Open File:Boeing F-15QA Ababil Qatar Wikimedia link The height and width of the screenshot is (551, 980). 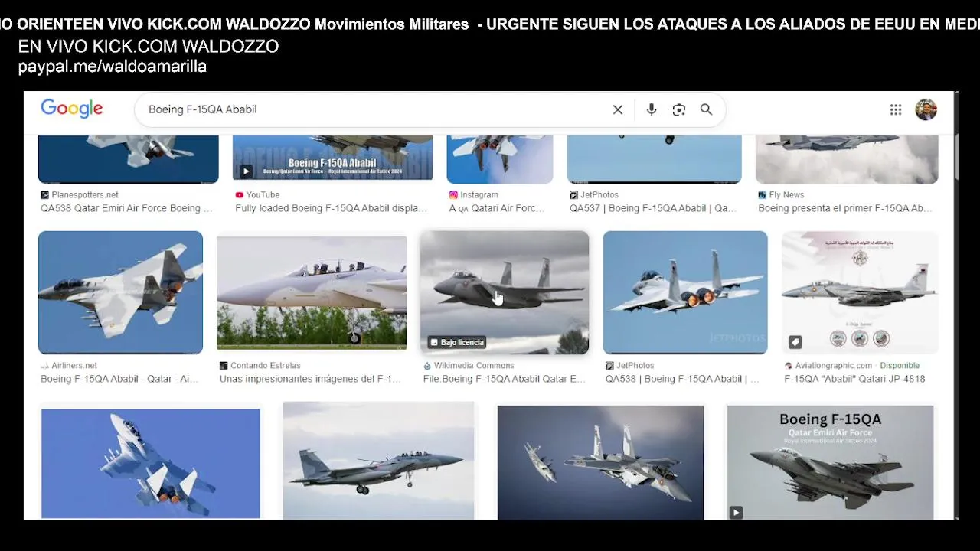coord(504,379)
